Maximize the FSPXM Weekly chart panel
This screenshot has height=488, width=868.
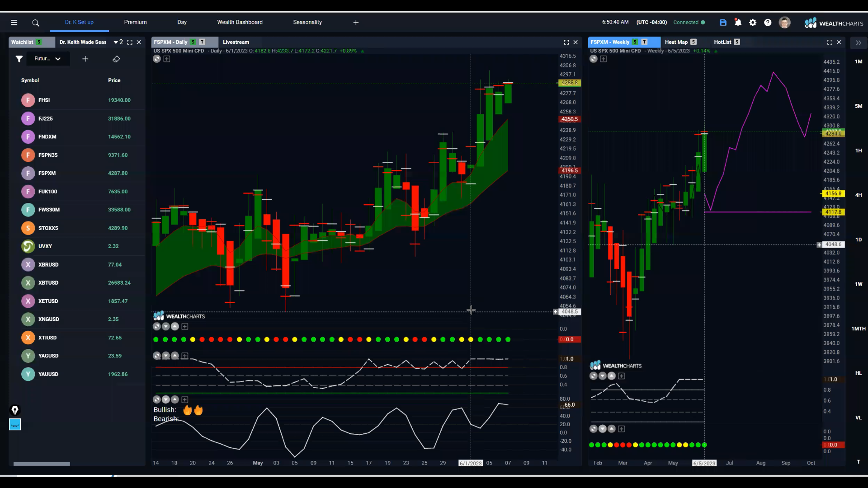(x=830, y=42)
